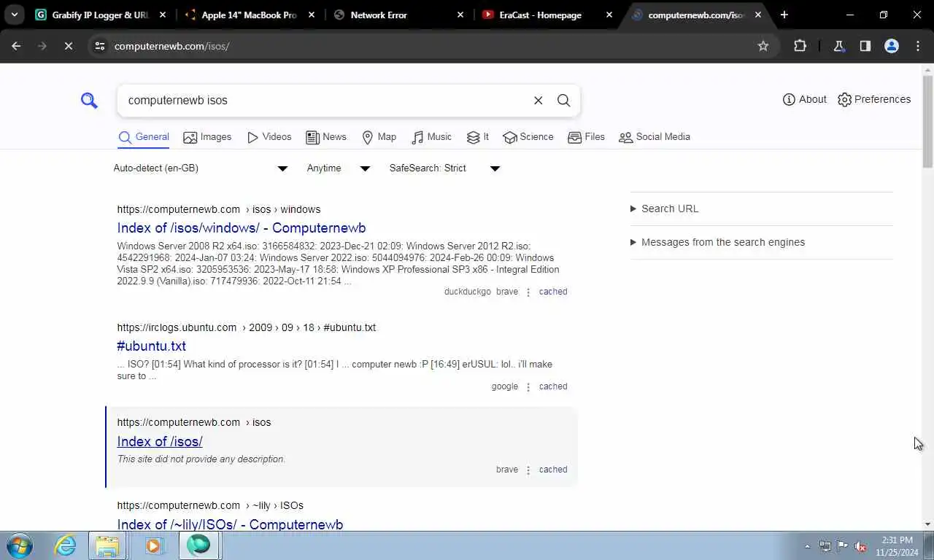Click inside the search query field
The height and width of the screenshot is (560, 934).
(x=325, y=101)
